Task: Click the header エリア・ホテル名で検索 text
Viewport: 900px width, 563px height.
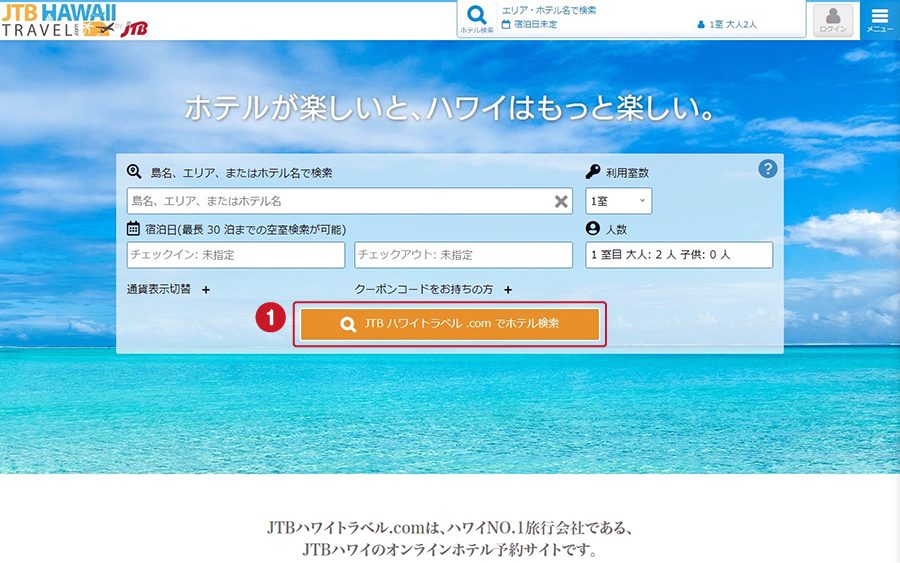Action: click(549, 10)
